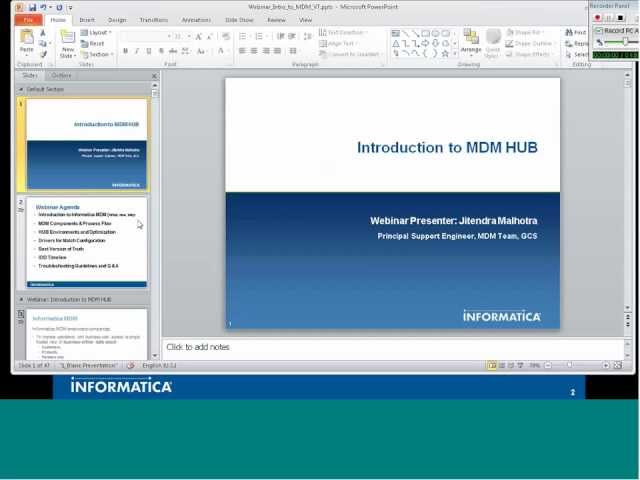
Task: Click the Align Text Left icon
Action: (242, 51)
